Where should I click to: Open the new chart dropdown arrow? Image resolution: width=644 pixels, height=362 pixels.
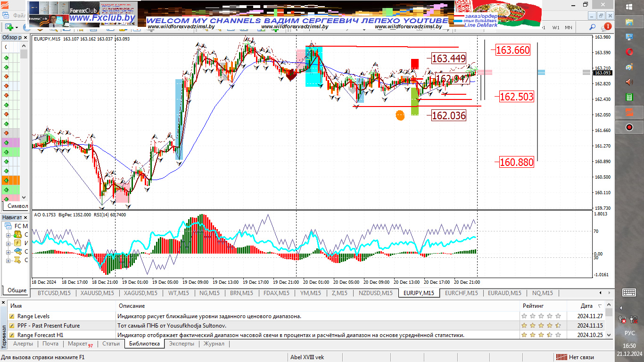[17, 27]
